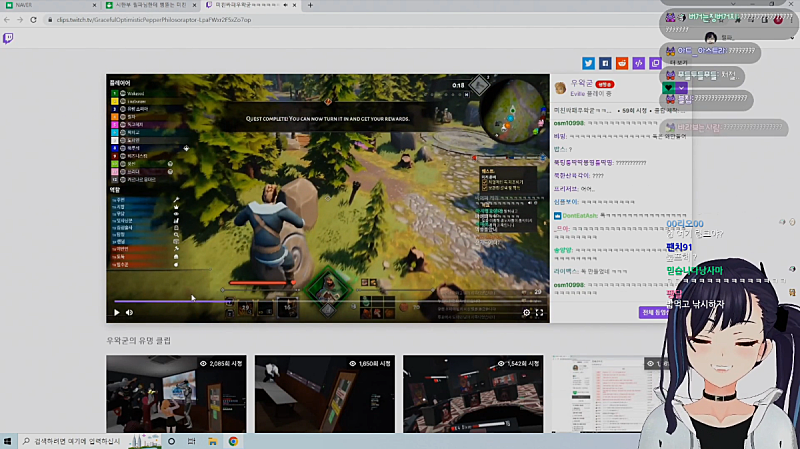Share the clip on Twitter

[588, 63]
